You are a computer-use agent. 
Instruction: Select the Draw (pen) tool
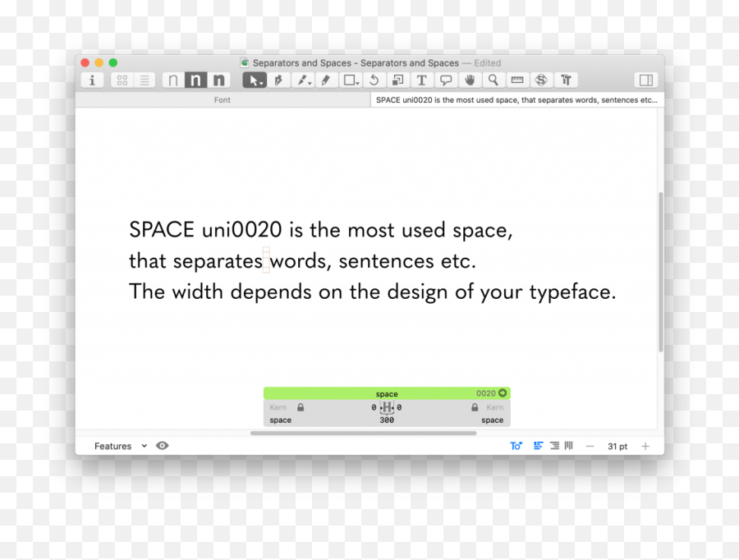tap(278, 80)
